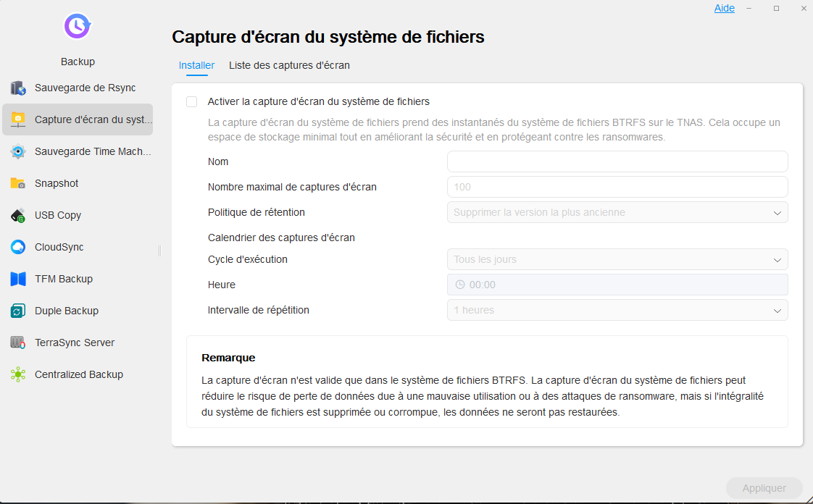Screen dimensions: 813x504
Task: Click the Remarque heading
Action: [228, 358]
